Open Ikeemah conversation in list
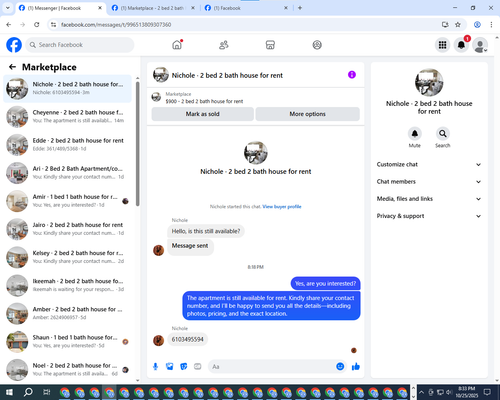500x400 pixels. 67,285
